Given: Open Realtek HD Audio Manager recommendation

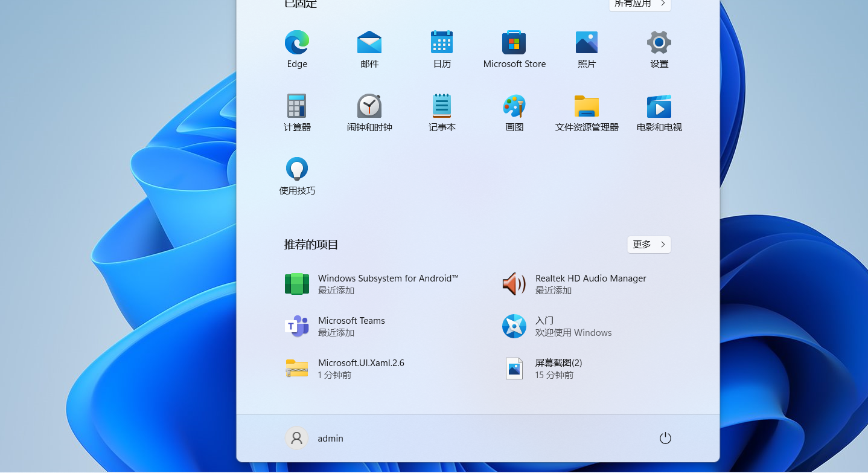Looking at the screenshot, I should tap(574, 284).
